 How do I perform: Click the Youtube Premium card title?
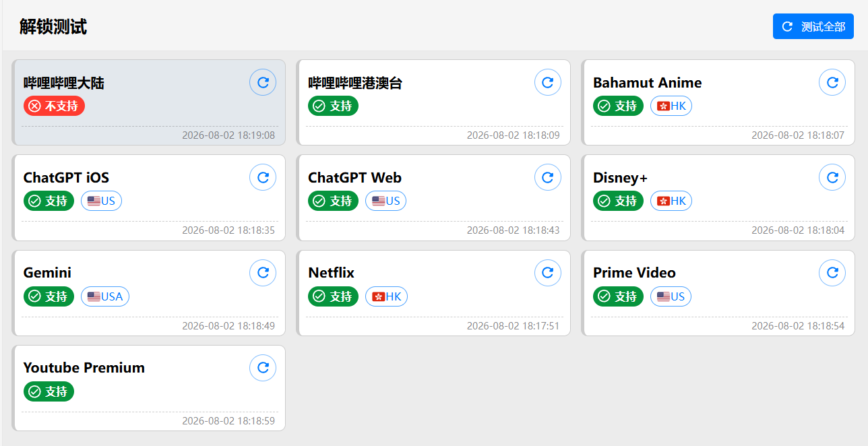point(84,368)
